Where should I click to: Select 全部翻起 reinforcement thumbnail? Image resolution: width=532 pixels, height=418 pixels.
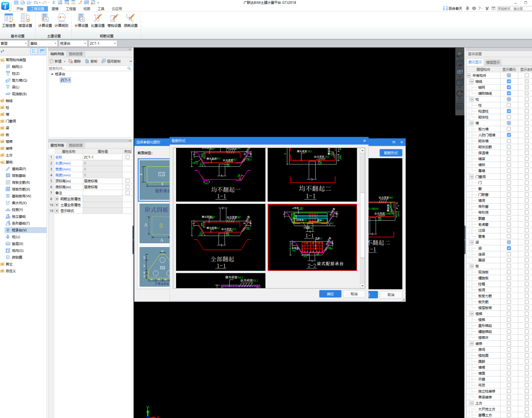[221, 237]
